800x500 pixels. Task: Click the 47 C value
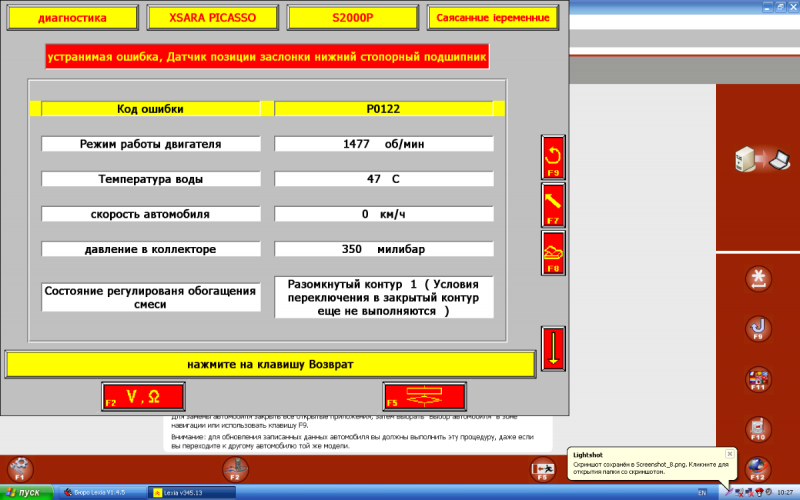coord(384,179)
